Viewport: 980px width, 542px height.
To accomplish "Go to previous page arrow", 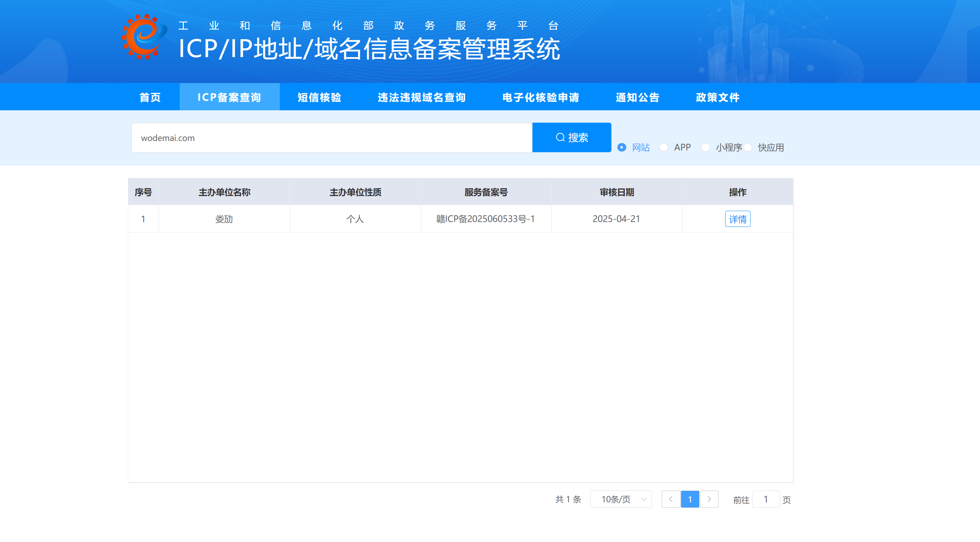I will click(671, 499).
